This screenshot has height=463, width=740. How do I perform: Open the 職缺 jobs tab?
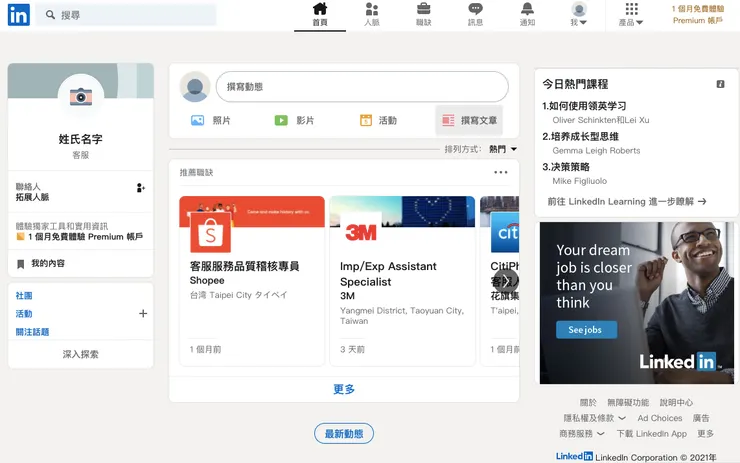click(x=424, y=14)
